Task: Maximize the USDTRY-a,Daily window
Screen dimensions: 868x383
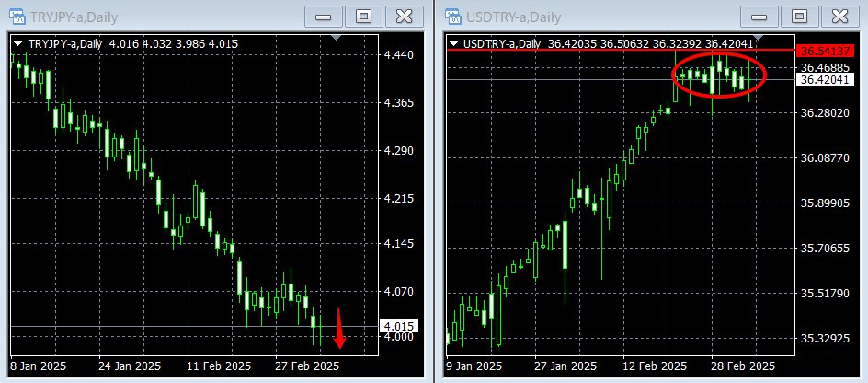Action: 799,17
